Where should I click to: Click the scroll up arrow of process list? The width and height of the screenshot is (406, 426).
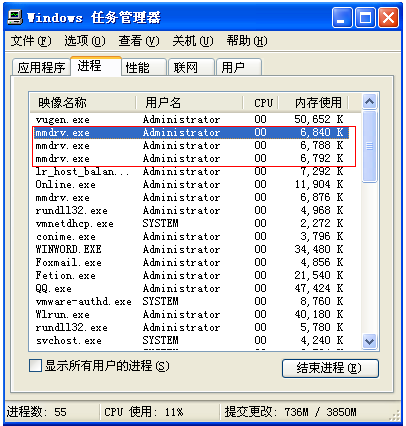point(369,101)
